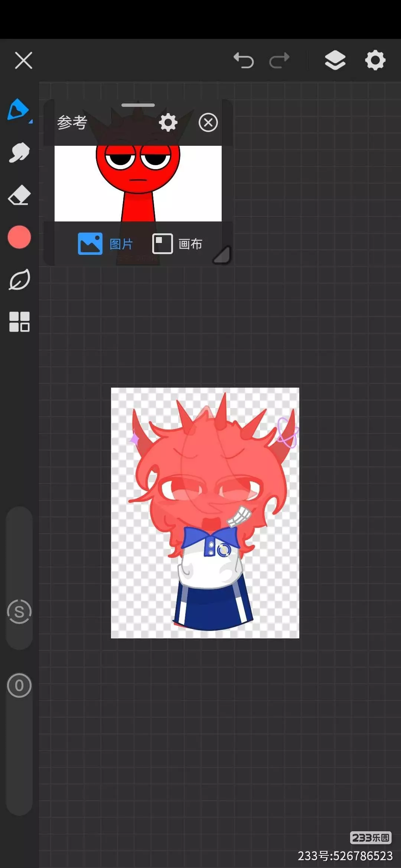Select the blue pen brush tool
The width and height of the screenshot is (401, 868).
pos(19,110)
